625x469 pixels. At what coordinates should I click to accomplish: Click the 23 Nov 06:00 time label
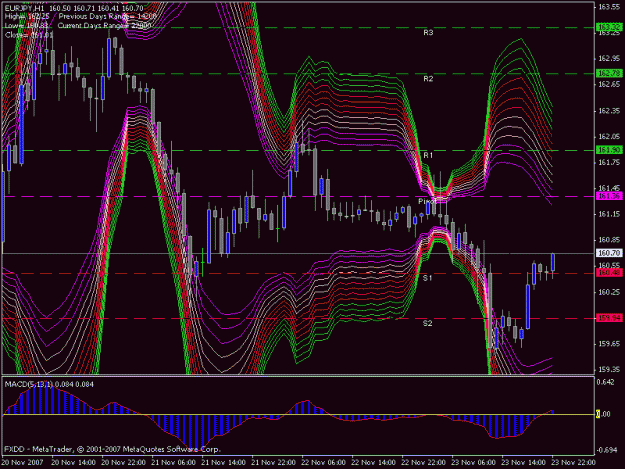[x=474, y=463]
